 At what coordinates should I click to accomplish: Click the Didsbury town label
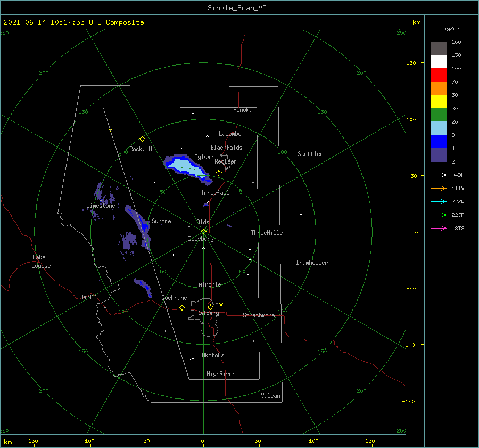201,239
